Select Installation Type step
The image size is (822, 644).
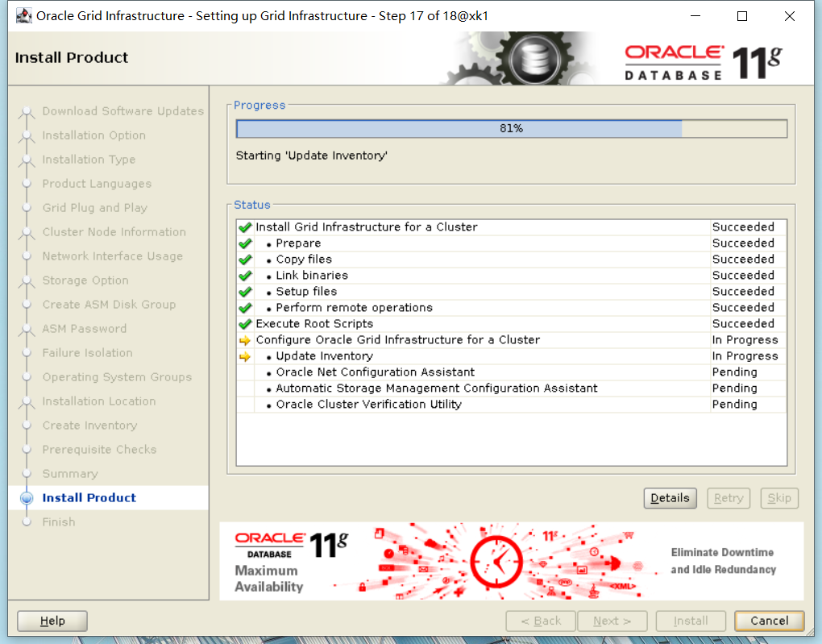tap(89, 160)
